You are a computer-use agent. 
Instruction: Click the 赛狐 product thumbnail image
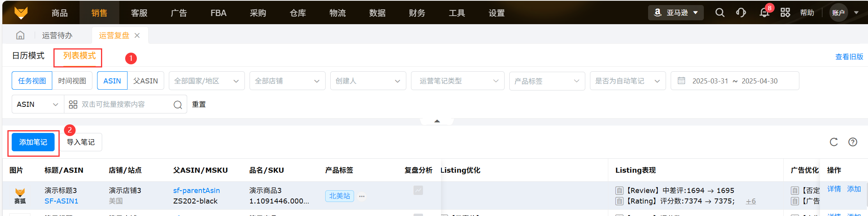(x=20, y=196)
